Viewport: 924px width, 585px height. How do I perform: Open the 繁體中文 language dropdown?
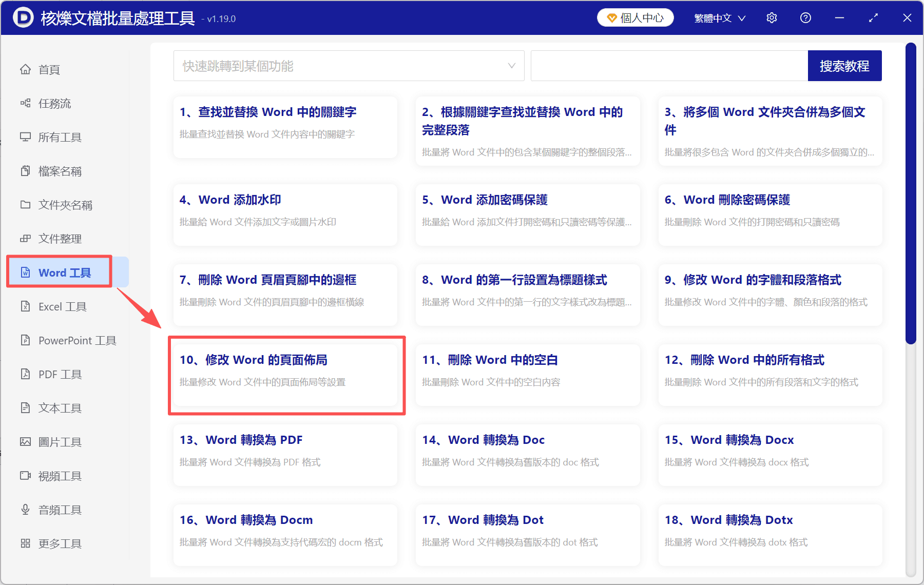pos(719,17)
